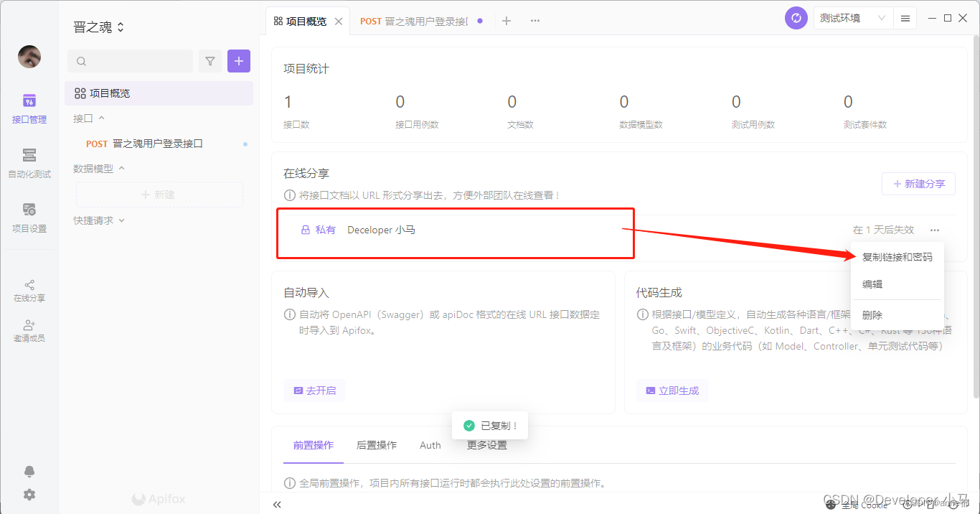Choose 编辑 from the share menu
Image resolution: width=980 pixels, height=514 pixels.
click(897, 284)
